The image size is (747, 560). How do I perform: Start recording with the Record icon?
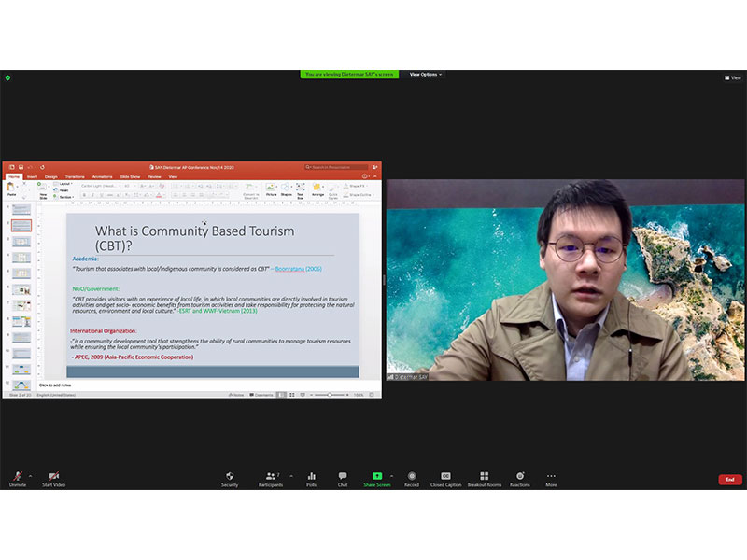(412, 477)
